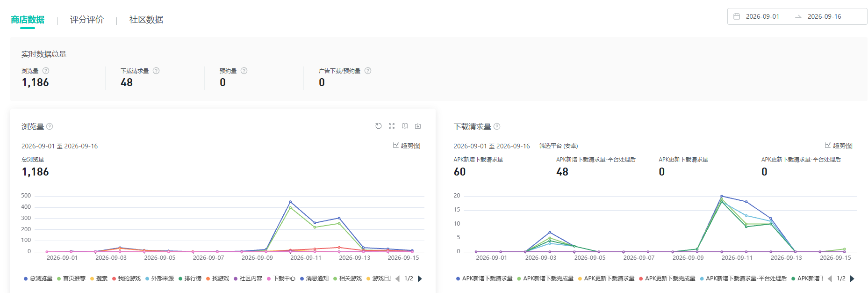Click the refresh icon on 浏览量 chart

click(379, 126)
